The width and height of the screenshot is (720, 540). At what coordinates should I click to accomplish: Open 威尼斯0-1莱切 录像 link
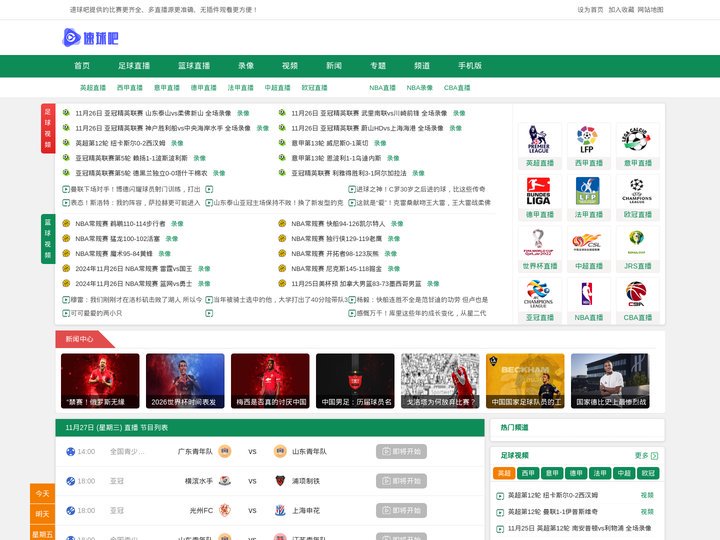coord(380,143)
